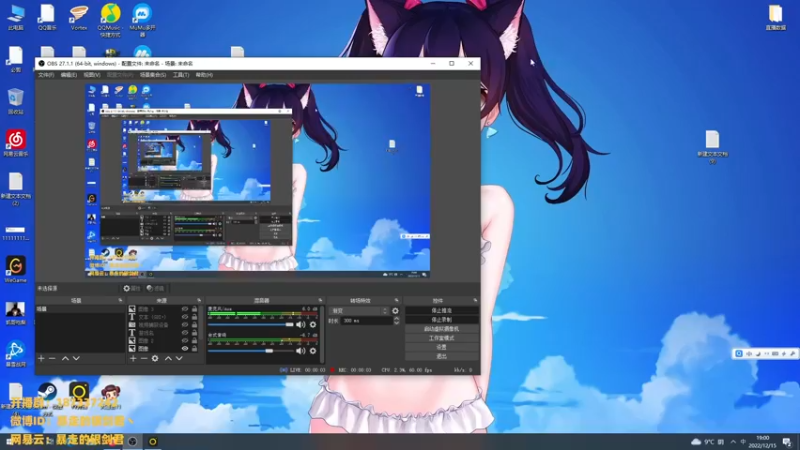
Task: Open 设置 from the controls panel
Action: click(x=441, y=347)
